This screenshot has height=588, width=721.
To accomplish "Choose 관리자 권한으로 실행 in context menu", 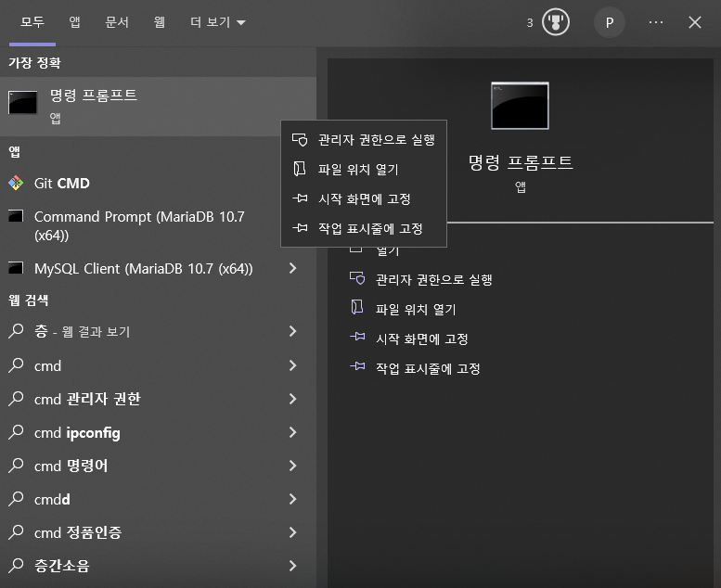I will (x=363, y=140).
